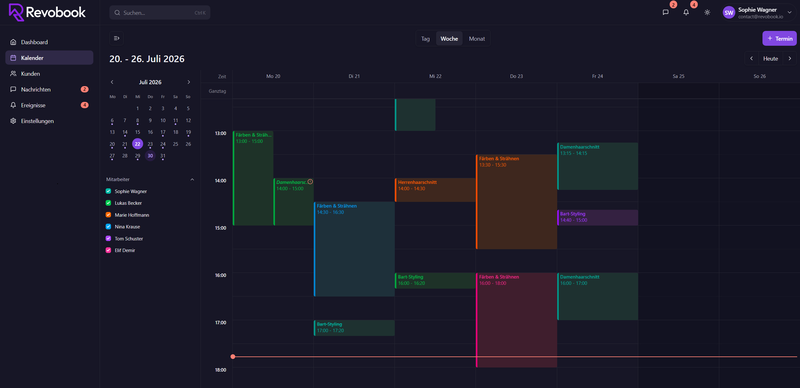Show next month in mini calendar
800x388 pixels.
tap(189, 82)
